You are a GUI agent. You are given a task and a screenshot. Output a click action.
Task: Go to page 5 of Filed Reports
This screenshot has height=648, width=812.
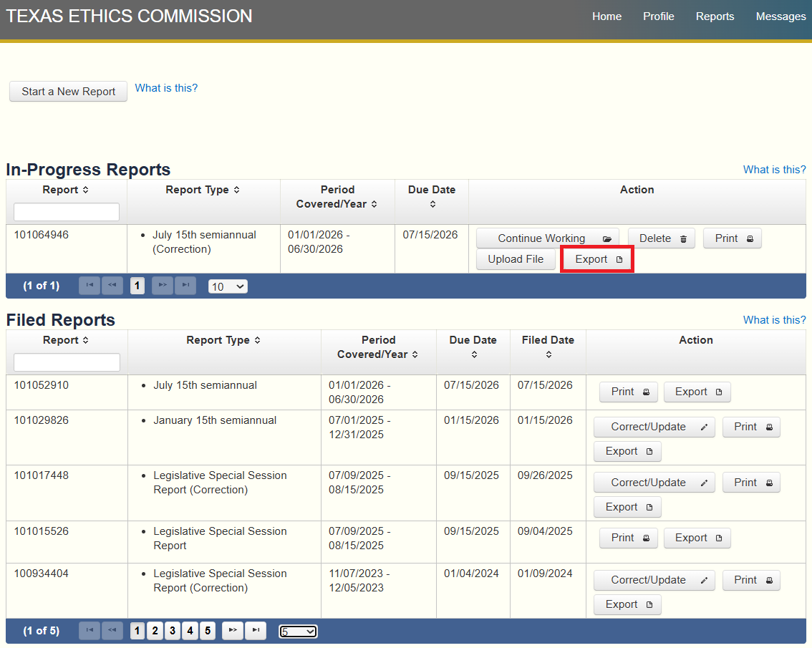[208, 630]
